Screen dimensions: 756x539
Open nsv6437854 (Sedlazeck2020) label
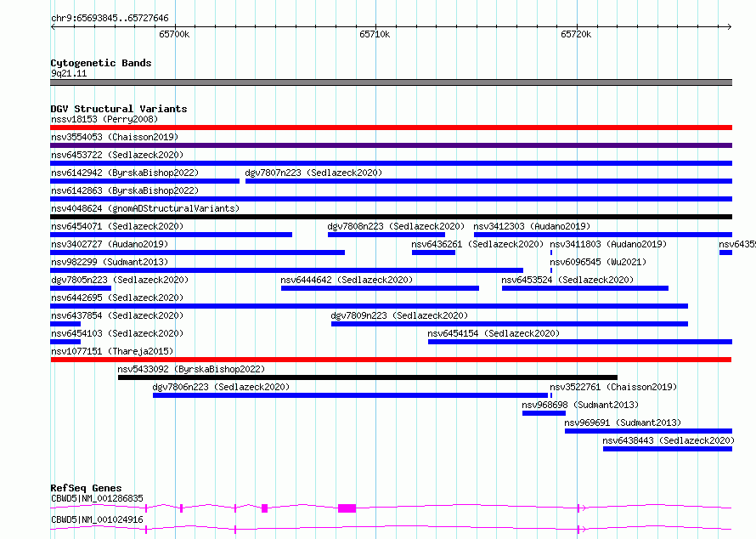(117, 315)
